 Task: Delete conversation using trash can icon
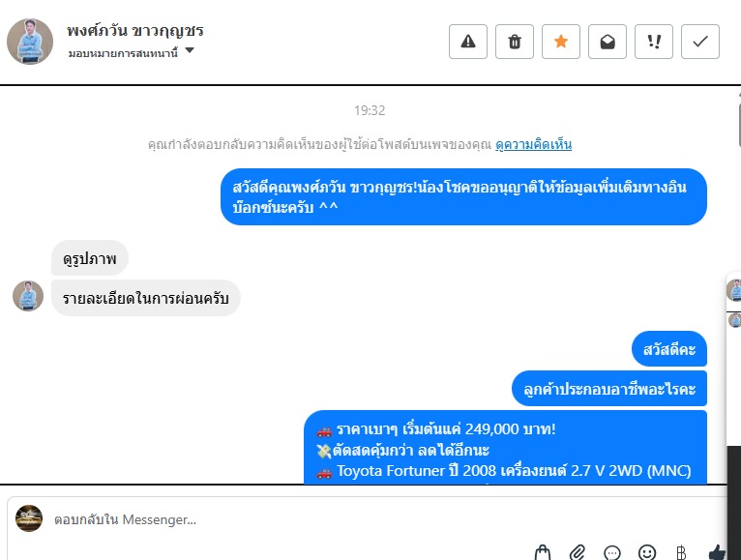pyautogui.click(x=515, y=42)
